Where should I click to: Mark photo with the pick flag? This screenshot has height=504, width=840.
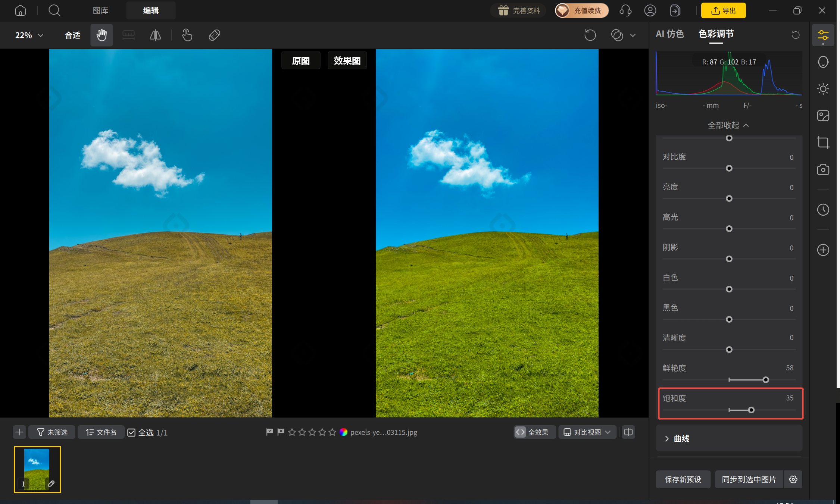(x=269, y=432)
